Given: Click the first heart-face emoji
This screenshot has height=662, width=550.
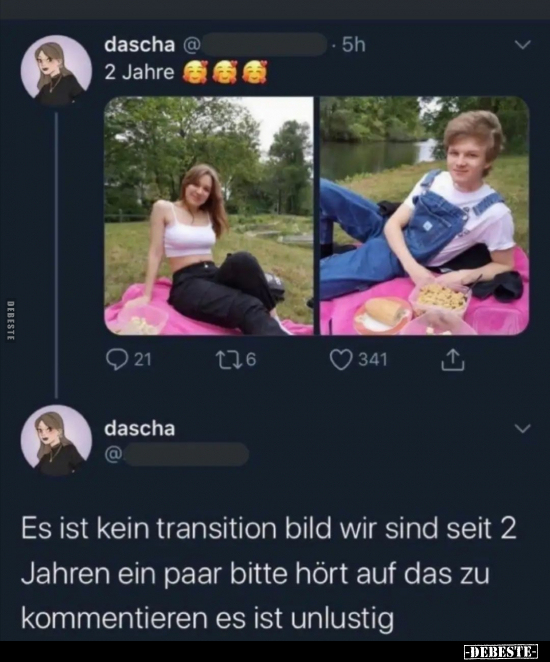Looking at the screenshot, I should point(194,72).
